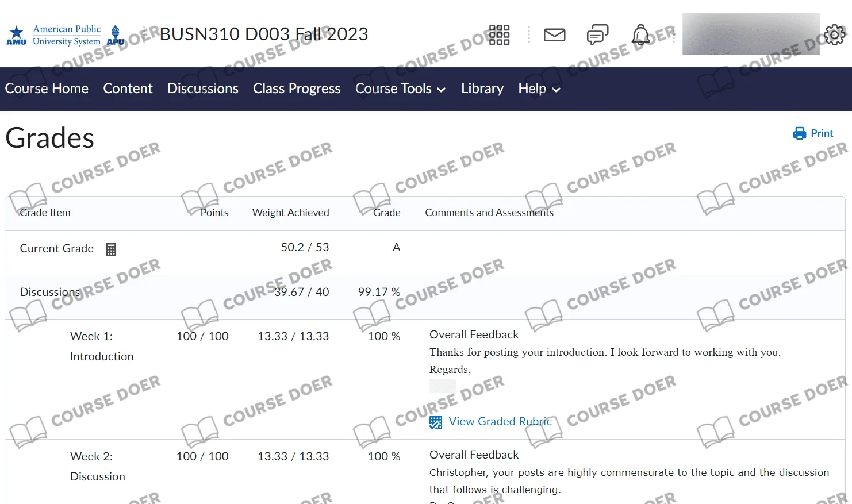The image size is (852, 504).
Task: Expand the Course Tools dropdown
Action: click(x=400, y=89)
